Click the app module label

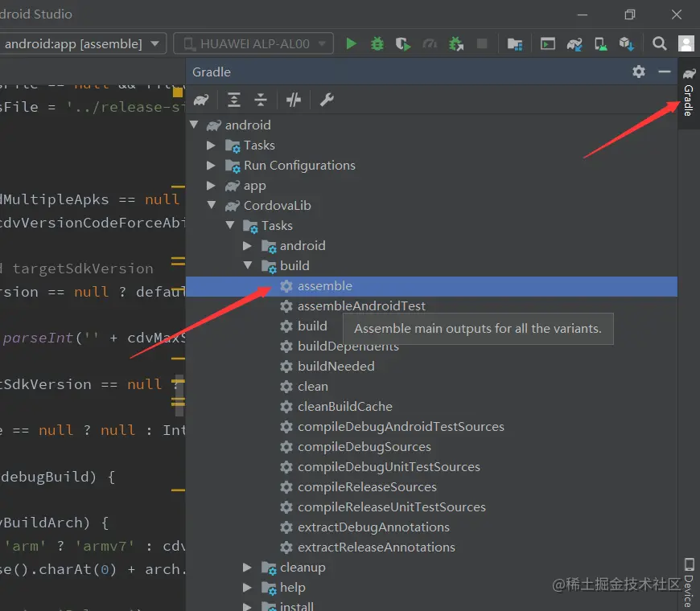[x=255, y=186]
